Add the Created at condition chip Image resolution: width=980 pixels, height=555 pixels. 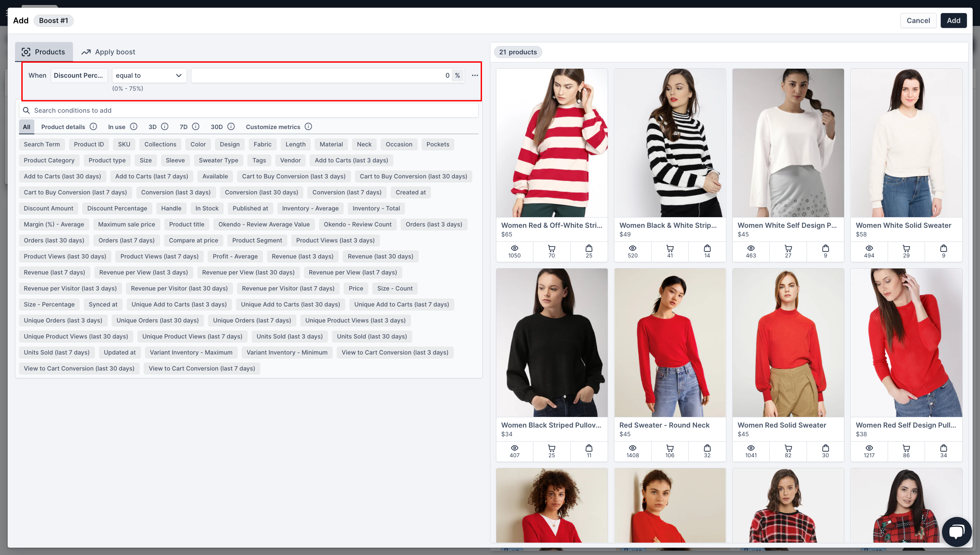click(411, 192)
